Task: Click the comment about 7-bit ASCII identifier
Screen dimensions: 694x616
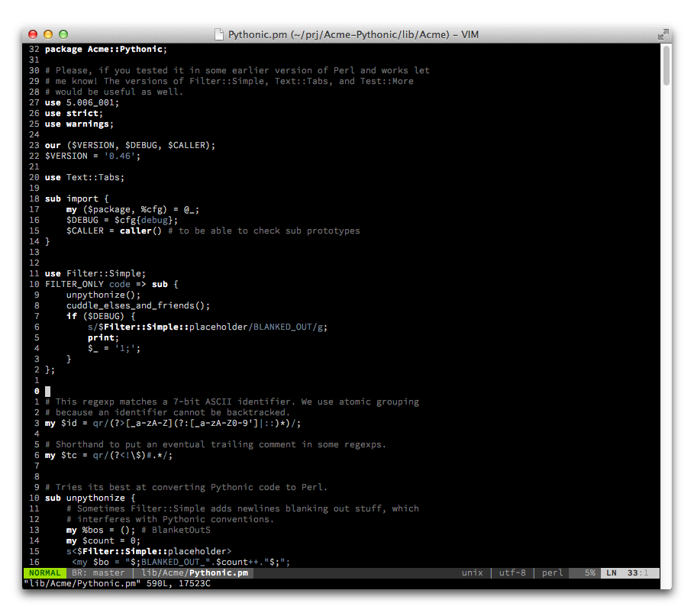Action: tap(232, 402)
